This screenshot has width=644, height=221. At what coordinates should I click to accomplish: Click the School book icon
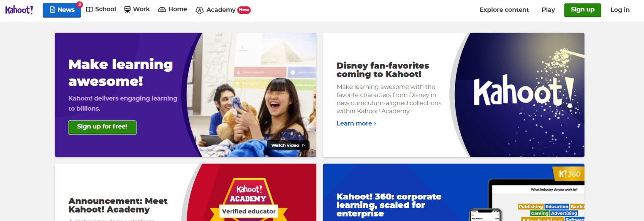pos(90,9)
